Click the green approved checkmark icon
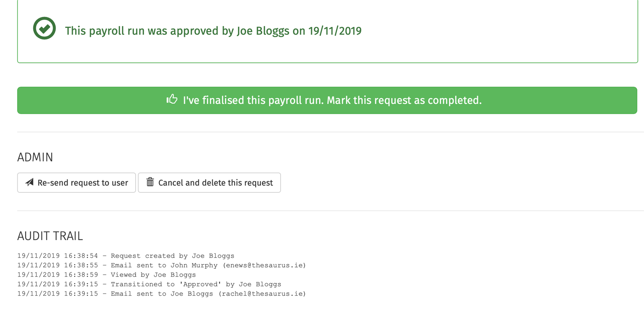This screenshot has width=644, height=319. click(x=44, y=28)
